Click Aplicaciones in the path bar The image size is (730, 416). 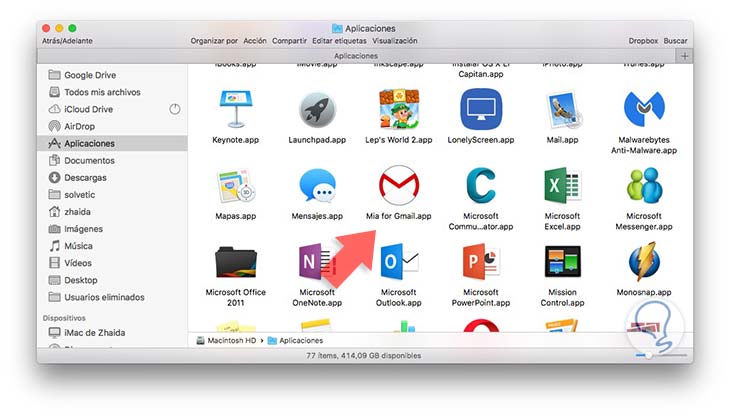(x=296, y=341)
